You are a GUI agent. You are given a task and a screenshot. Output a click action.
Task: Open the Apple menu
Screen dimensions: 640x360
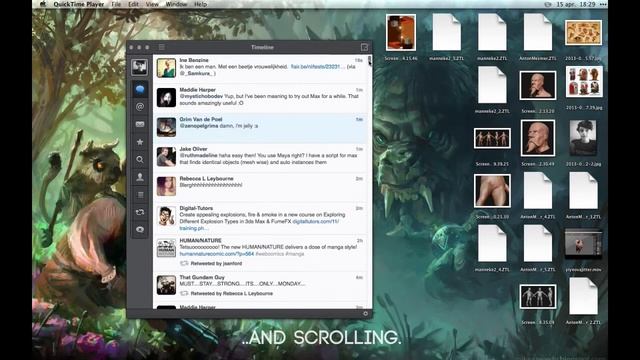[x=43, y=4]
